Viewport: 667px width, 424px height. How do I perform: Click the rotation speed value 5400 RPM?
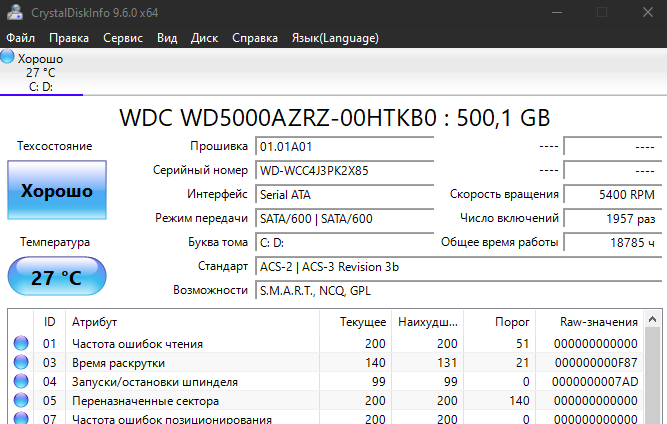point(613,194)
